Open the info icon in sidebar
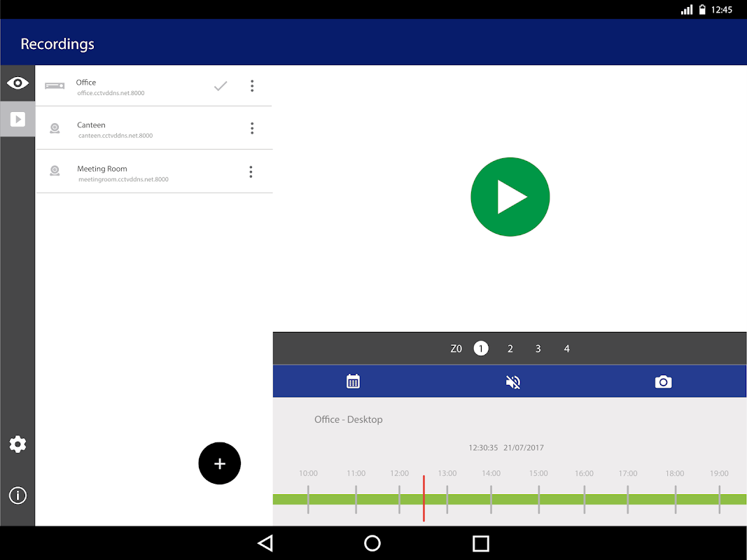This screenshot has width=747, height=560. [18, 495]
